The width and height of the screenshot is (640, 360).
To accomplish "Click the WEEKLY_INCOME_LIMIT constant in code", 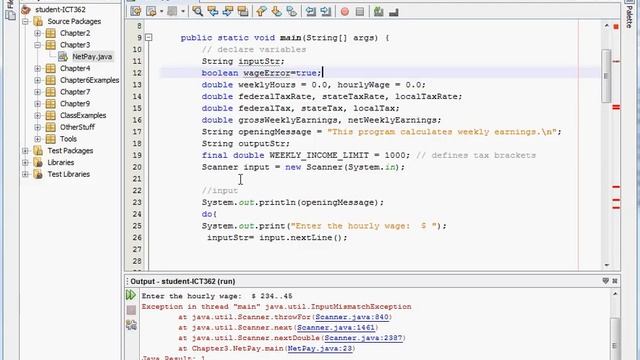I will [x=319, y=156].
